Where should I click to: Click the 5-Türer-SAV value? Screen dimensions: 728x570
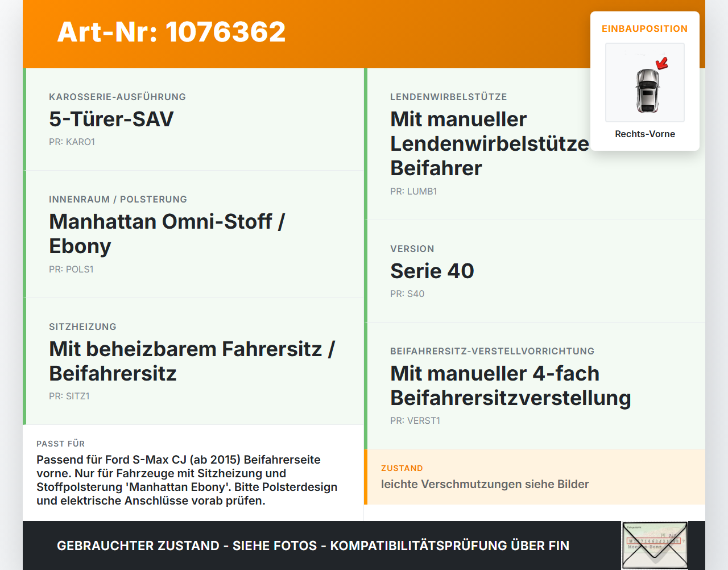click(111, 119)
